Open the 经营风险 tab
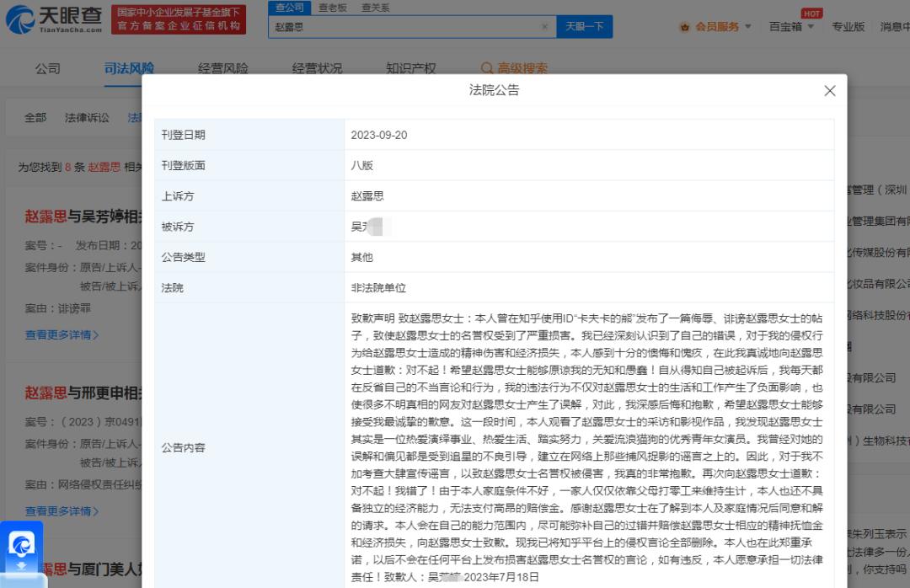 pyautogui.click(x=223, y=68)
